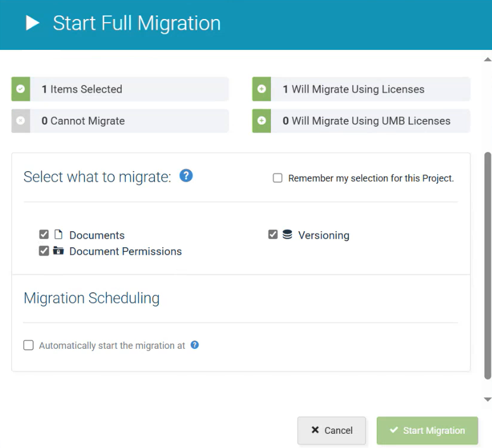Click the '1 Items Selected' text
The width and height of the screenshot is (492, 448).
pyautogui.click(x=82, y=89)
